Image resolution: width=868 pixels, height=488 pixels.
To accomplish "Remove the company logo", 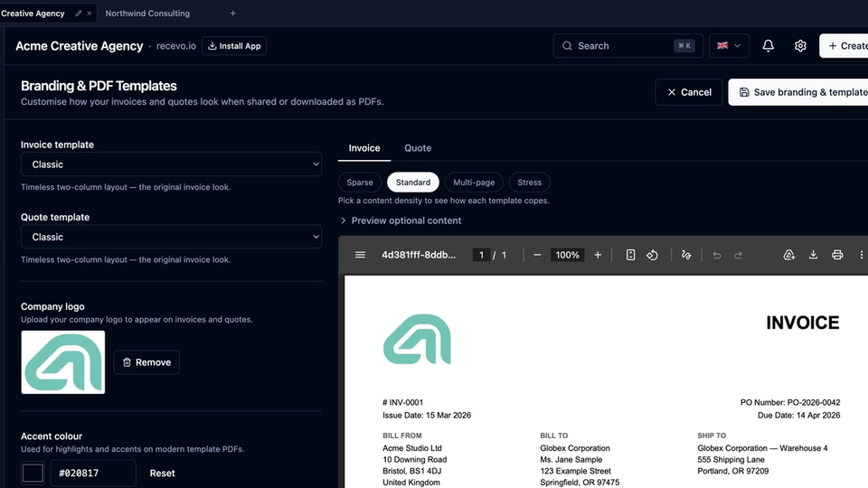I will coord(146,362).
